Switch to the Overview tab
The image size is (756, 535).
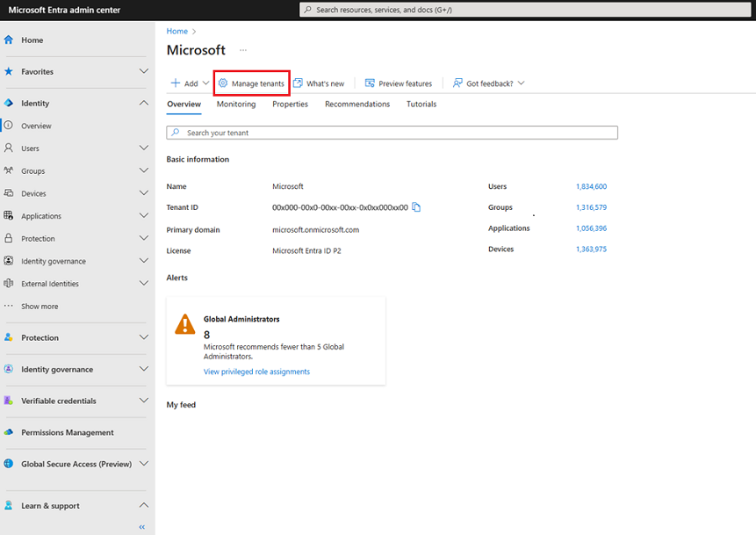pyautogui.click(x=184, y=105)
